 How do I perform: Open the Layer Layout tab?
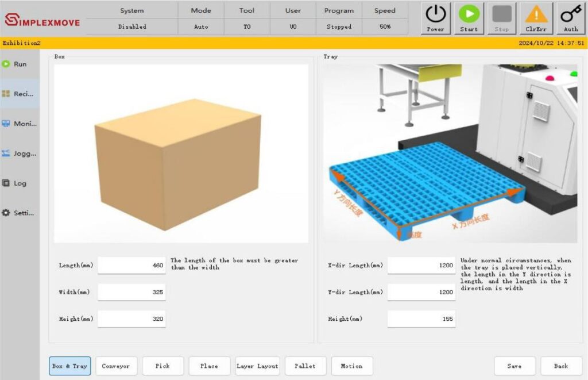[x=257, y=366]
